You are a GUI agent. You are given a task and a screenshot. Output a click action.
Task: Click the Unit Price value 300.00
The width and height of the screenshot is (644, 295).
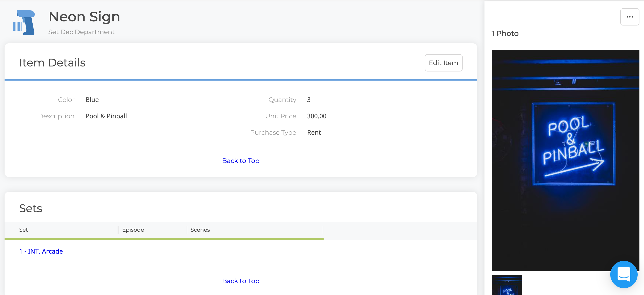317,116
